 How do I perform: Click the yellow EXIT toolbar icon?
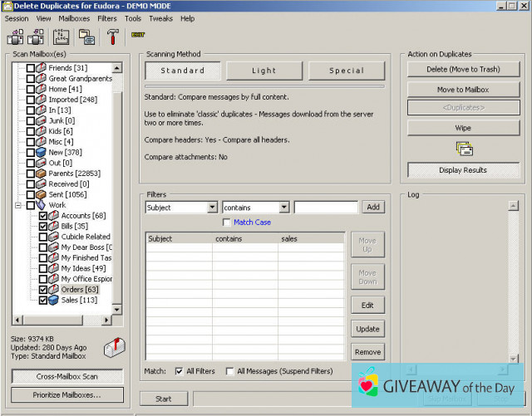pyautogui.click(x=139, y=36)
